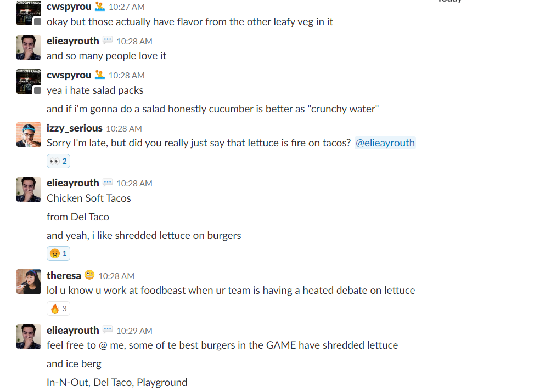Click elieayrouth username above 'feel free to @ me'
The height and width of the screenshot is (392, 534).
pyautogui.click(x=72, y=330)
